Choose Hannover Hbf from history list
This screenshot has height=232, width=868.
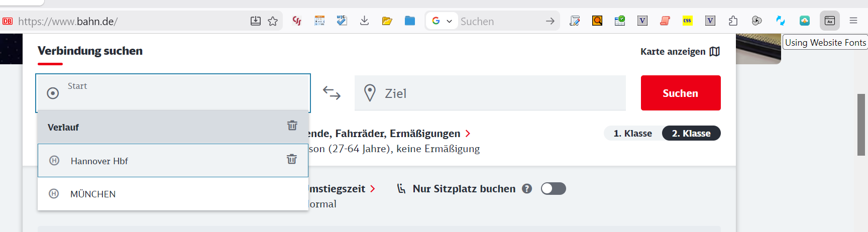[173, 161]
